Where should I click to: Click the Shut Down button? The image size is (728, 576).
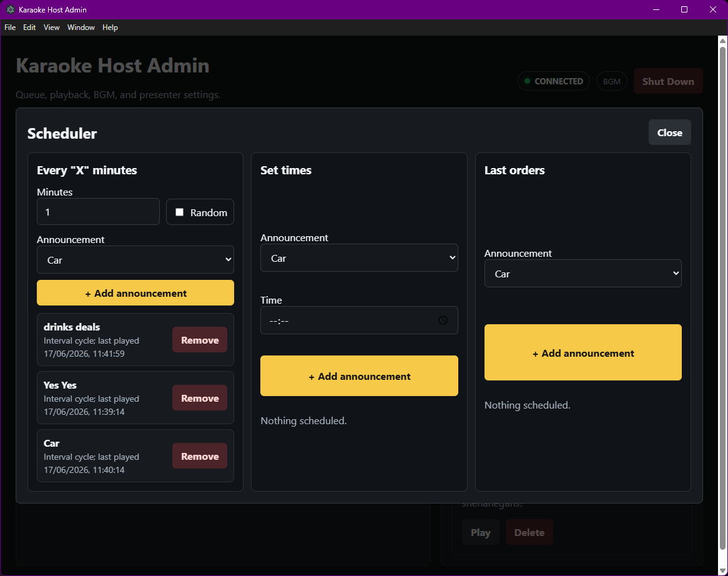[667, 81]
